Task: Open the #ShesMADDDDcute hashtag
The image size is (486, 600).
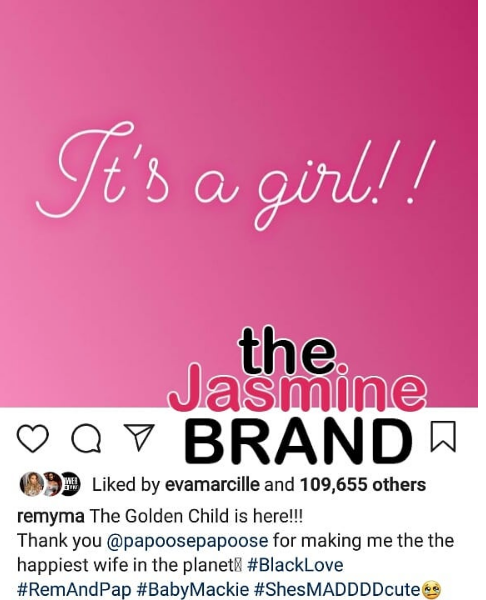Action: [337, 589]
